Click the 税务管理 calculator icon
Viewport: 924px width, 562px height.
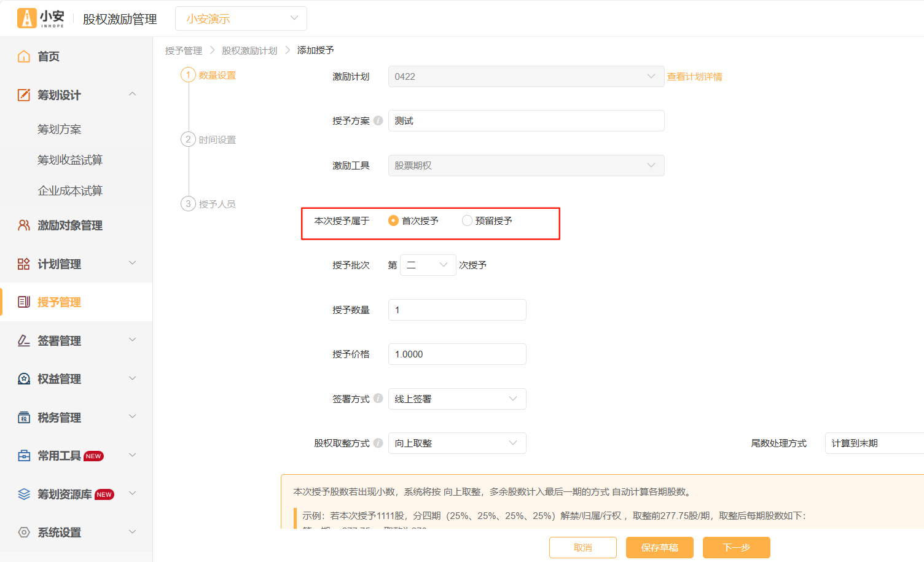(x=24, y=418)
